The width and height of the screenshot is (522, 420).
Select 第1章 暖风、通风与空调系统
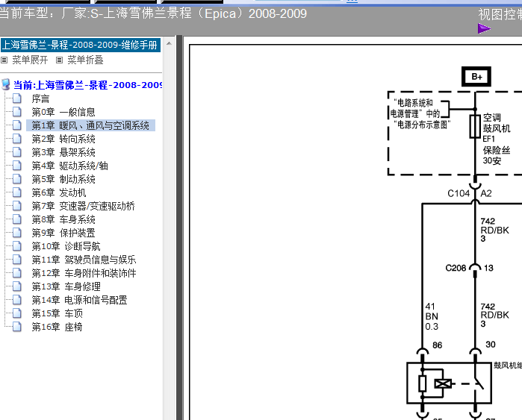pos(90,125)
